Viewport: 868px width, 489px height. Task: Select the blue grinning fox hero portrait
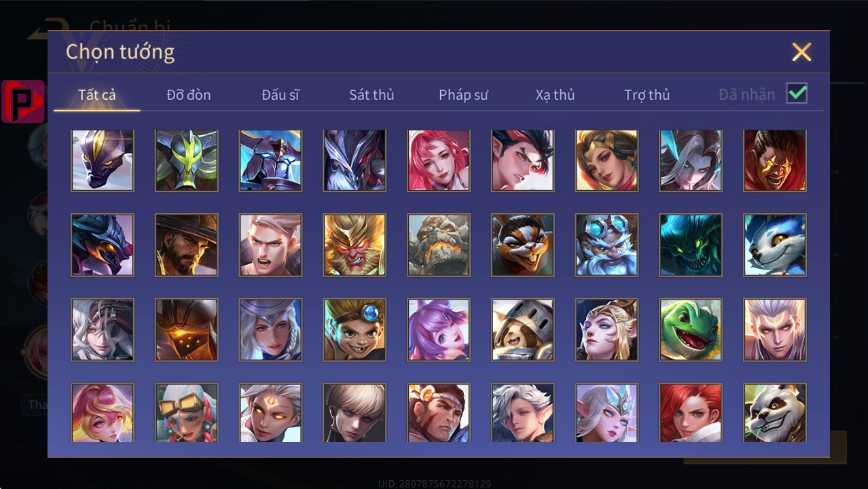775,245
